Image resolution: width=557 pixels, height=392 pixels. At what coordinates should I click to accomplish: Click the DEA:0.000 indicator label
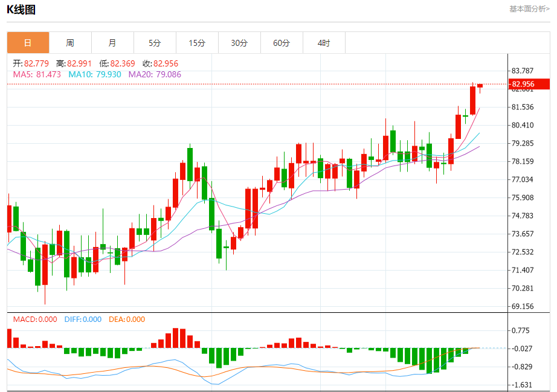point(127,319)
